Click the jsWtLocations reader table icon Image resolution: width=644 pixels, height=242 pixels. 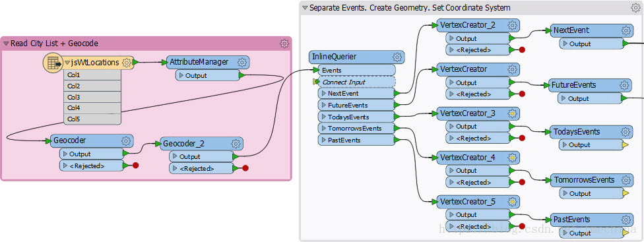tap(53, 63)
